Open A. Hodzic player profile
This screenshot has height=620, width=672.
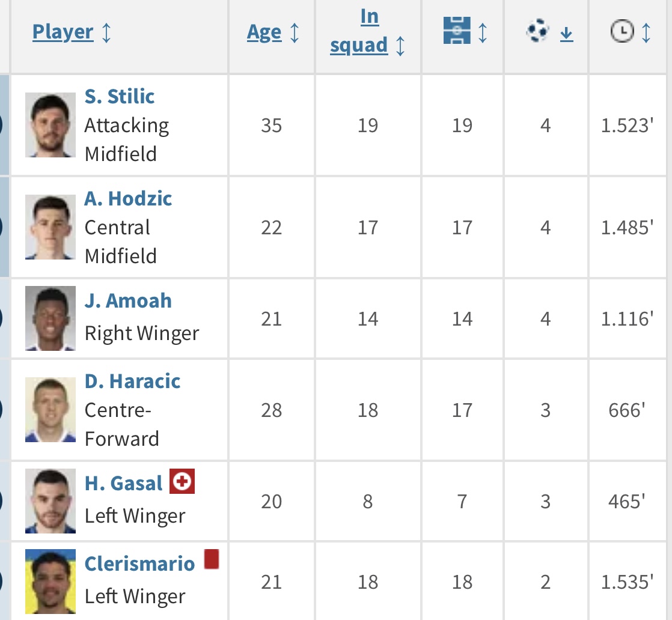128,198
